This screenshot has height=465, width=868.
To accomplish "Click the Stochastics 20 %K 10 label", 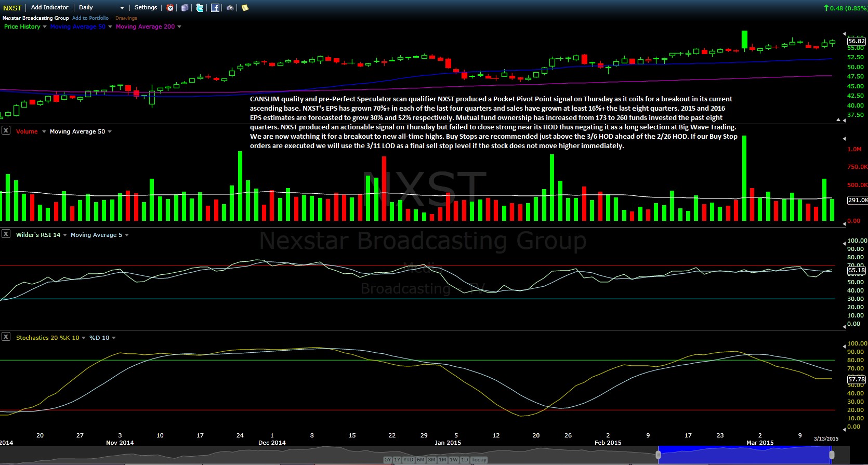I will click(x=47, y=338).
